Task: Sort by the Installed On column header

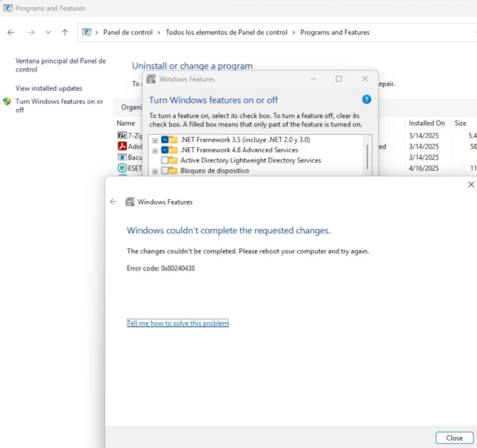Action: point(427,123)
